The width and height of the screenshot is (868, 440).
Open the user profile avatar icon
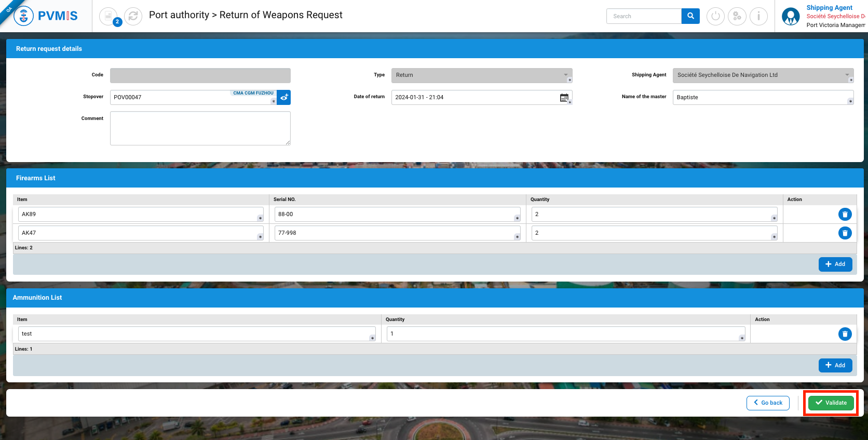coord(791,16)
